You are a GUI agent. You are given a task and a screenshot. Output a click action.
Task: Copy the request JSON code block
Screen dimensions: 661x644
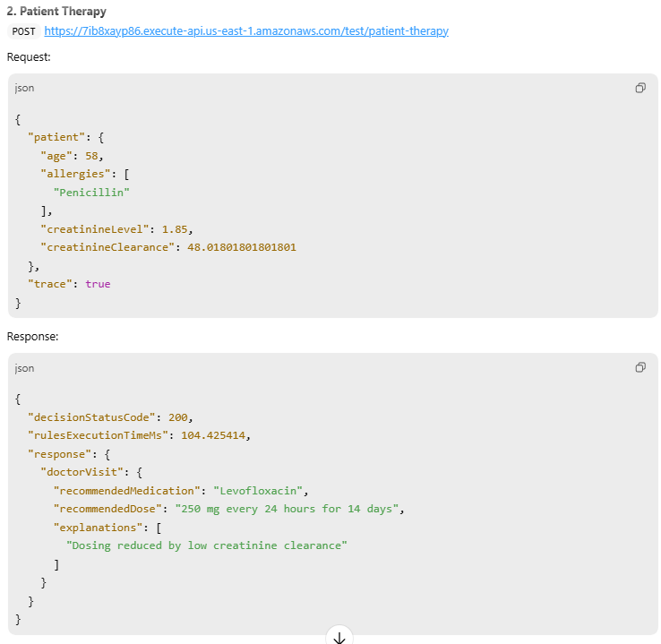[x=640, y=88]
